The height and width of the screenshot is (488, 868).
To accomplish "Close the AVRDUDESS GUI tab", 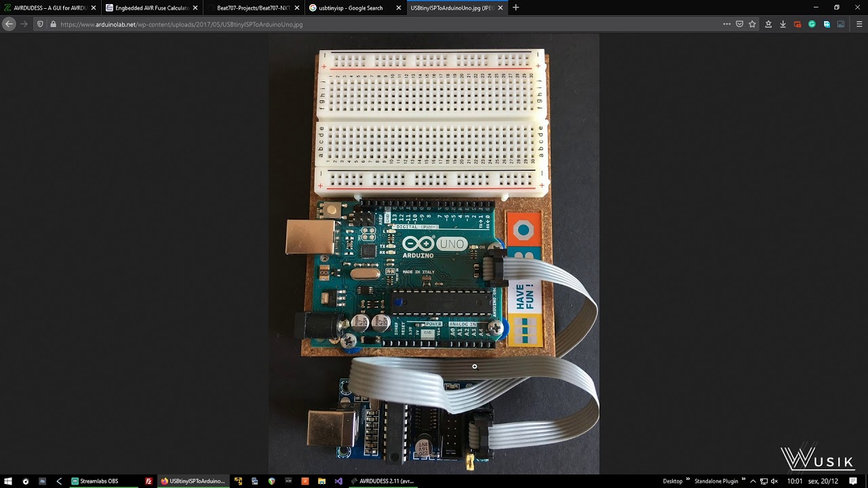I will 94,8.
